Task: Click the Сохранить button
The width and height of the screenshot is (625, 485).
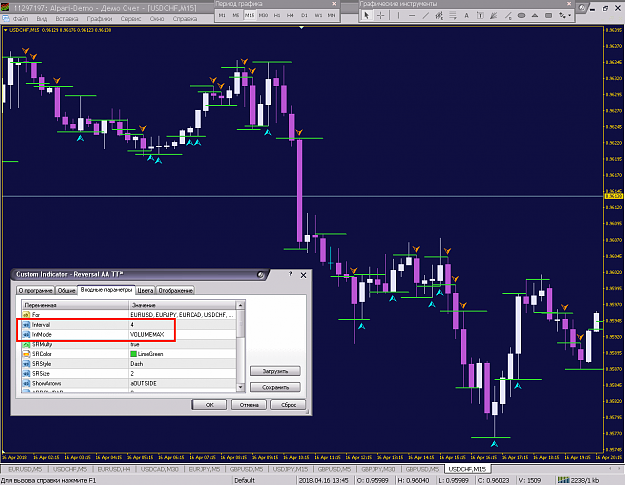Action: click(x=275, y=387)
